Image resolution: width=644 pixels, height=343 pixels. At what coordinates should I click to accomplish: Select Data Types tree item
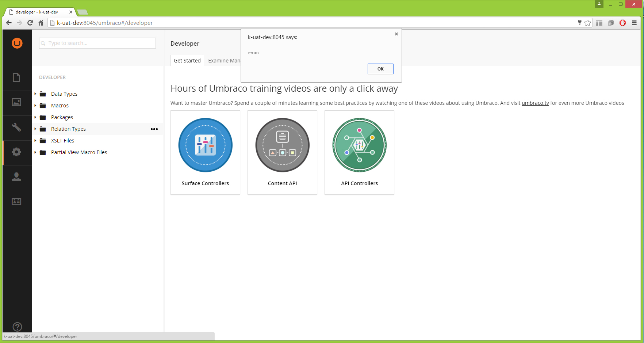[x=64, y=94]
